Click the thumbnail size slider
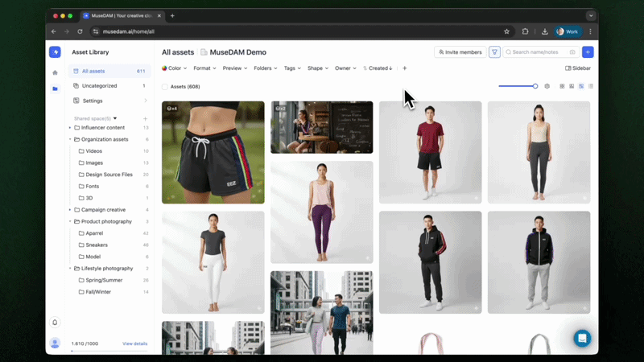The width and height of the screenshot is (644, 362). [x=518, y=86]
